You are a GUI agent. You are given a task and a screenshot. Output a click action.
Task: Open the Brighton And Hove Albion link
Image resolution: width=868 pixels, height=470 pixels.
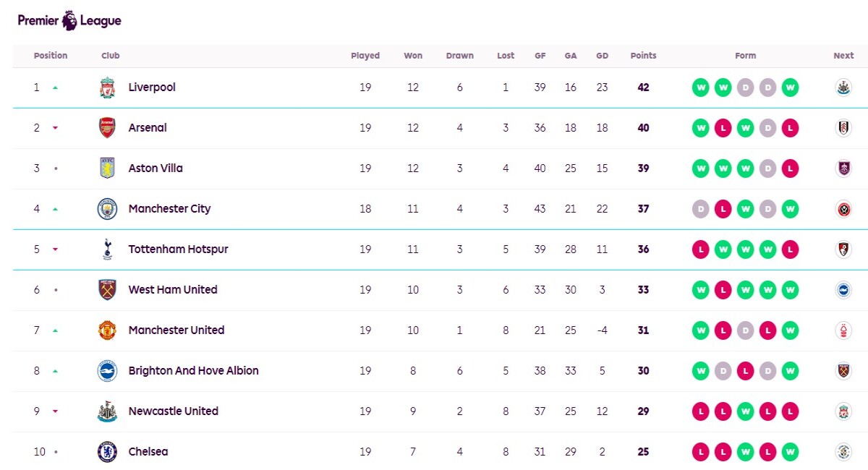tap(193, 371)
